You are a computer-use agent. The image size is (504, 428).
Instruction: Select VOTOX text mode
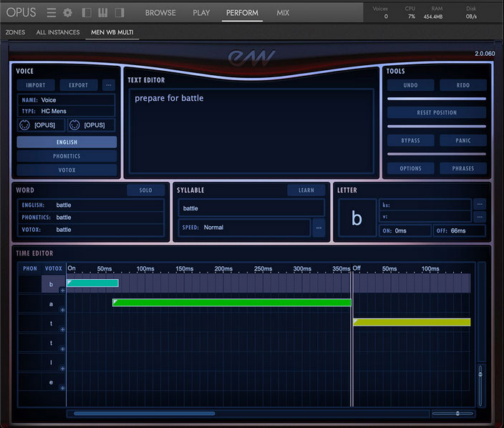(x=67, y=170)
